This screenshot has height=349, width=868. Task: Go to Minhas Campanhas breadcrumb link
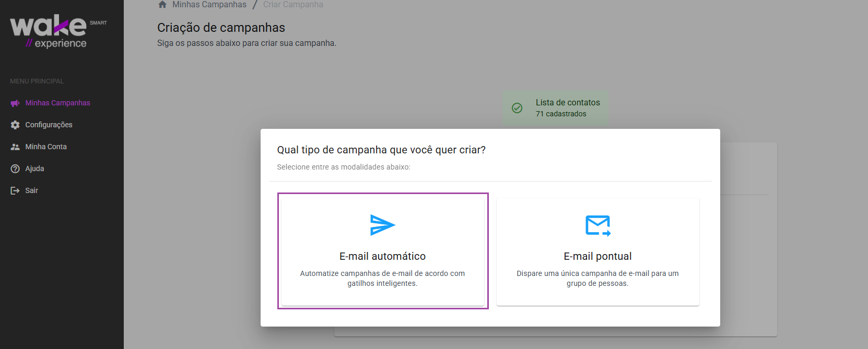point(209,5)
